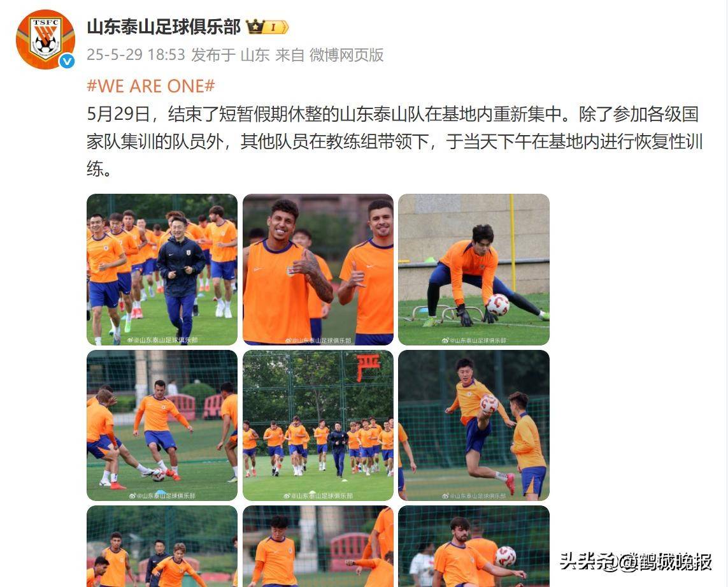Open the 山东泰山足球俱乐部 profile name link
Image resolution: width=728 pixels, height=587 pixels.
(164, 27)
